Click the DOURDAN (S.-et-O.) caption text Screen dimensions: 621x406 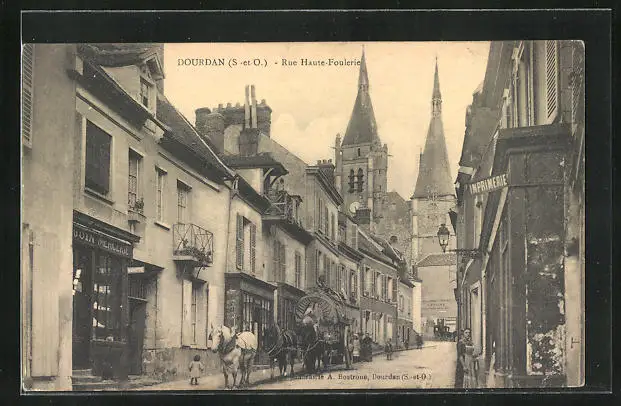click(x=222, y=62)
